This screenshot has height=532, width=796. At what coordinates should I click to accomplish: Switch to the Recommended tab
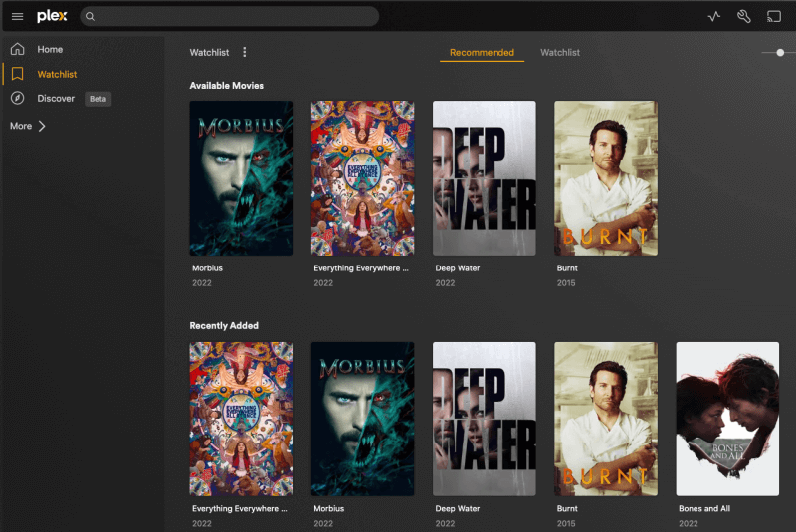point(482,53)
